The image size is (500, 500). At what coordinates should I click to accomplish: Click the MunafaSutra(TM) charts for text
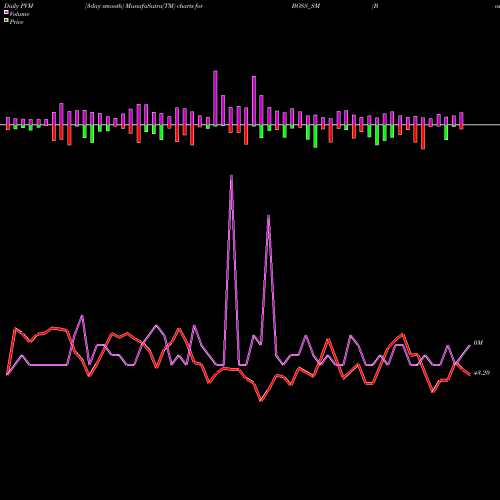pos(164,6)
